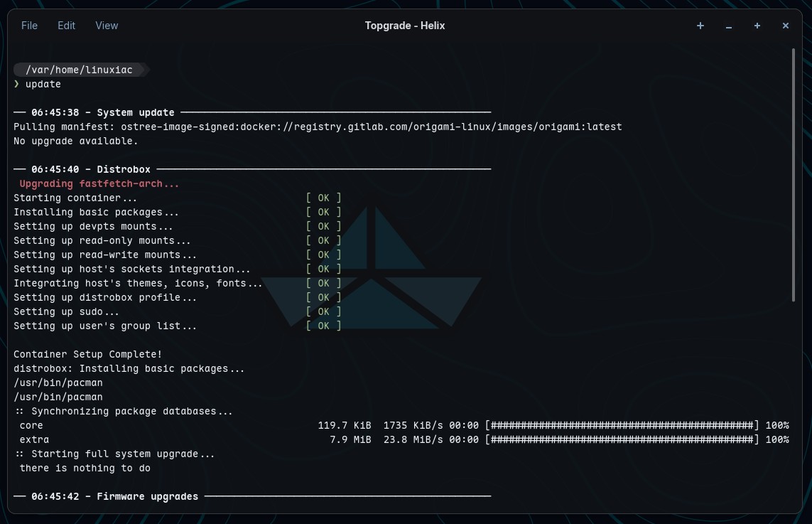Open the View menu

coord(107,26)
